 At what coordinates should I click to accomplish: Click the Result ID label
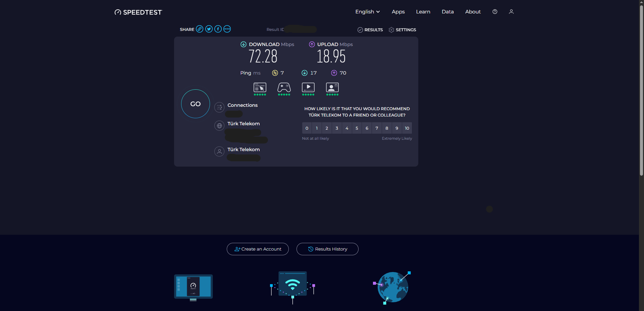tap(275, 30)
